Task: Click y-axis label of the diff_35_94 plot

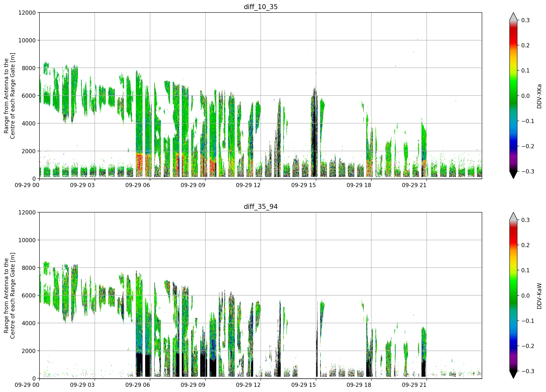Action: coord(9,295)
